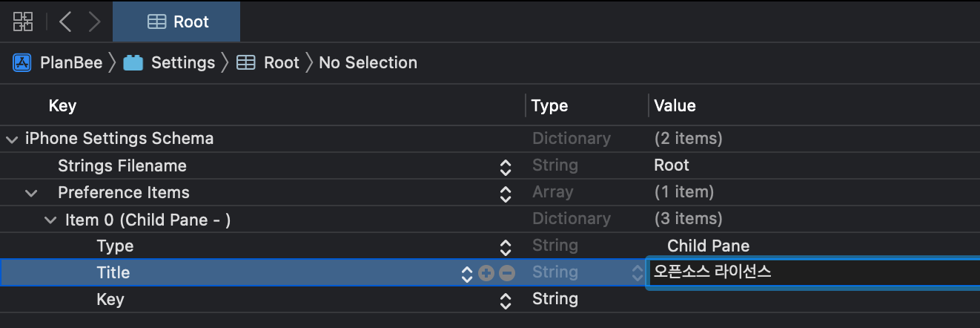The width and height of the screenshot is (980, 328).
Task: Click the Value column header
Action: pyautogui.click(x=675, y=105)
